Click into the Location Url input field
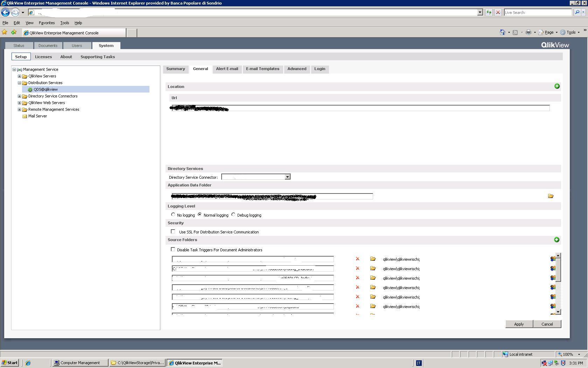The width and height of the screenshot is (588, 368). [x=360, y=108]
